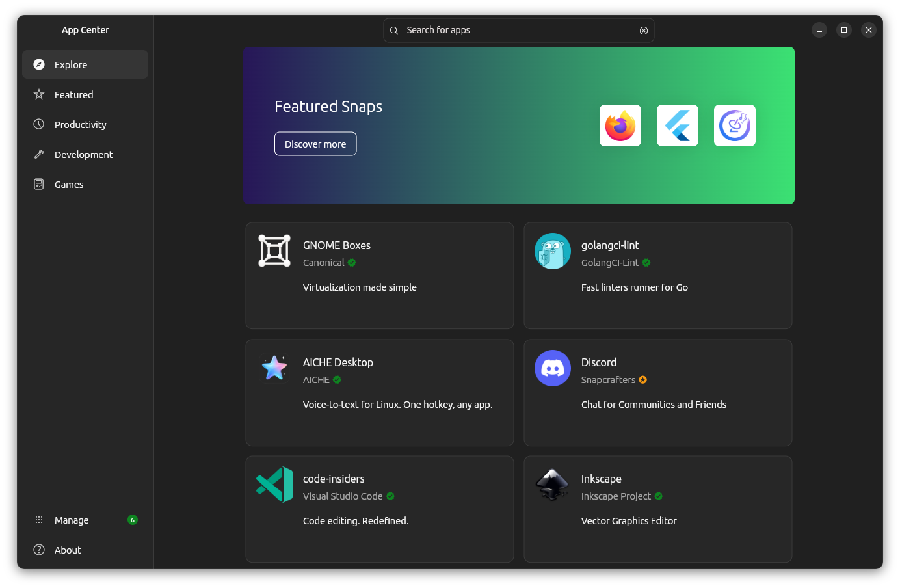This screenshot has height=588, width=900.
Task: Click the Development wrench icon
Action: (39, 154)
